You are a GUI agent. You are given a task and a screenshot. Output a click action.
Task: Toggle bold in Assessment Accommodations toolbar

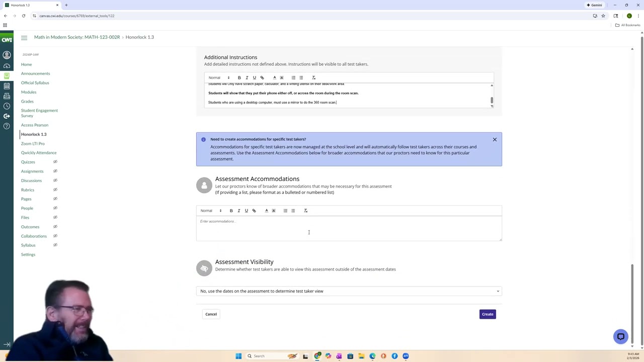pyautogui.click(x=231, y=211)
